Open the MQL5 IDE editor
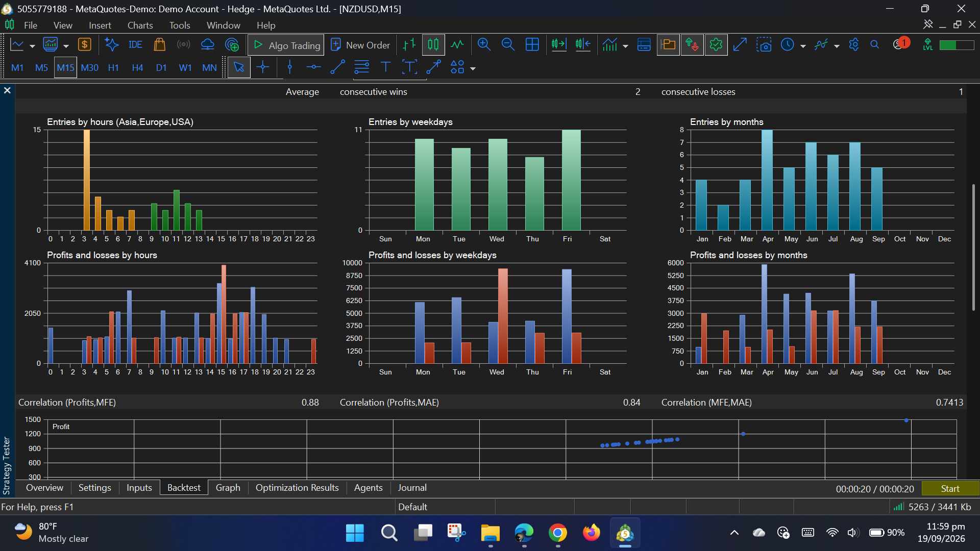980x551 pixels. click(x=135, y=45)
